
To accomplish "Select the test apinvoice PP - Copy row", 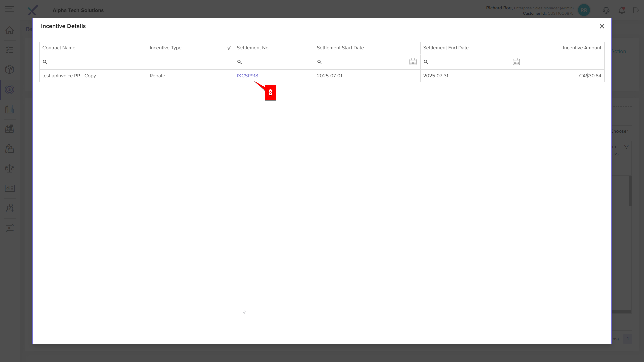I will click(322, 76).
